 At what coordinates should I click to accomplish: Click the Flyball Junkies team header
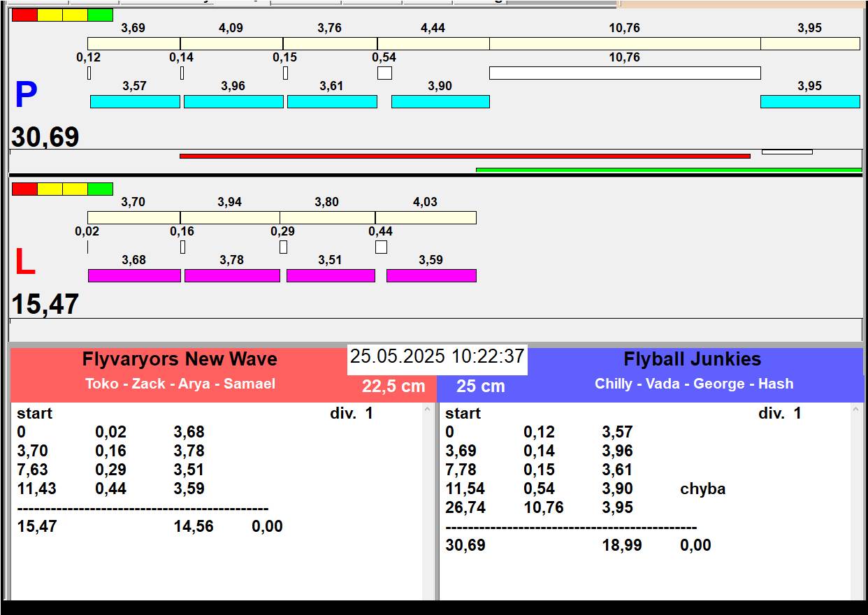point(692,359)
